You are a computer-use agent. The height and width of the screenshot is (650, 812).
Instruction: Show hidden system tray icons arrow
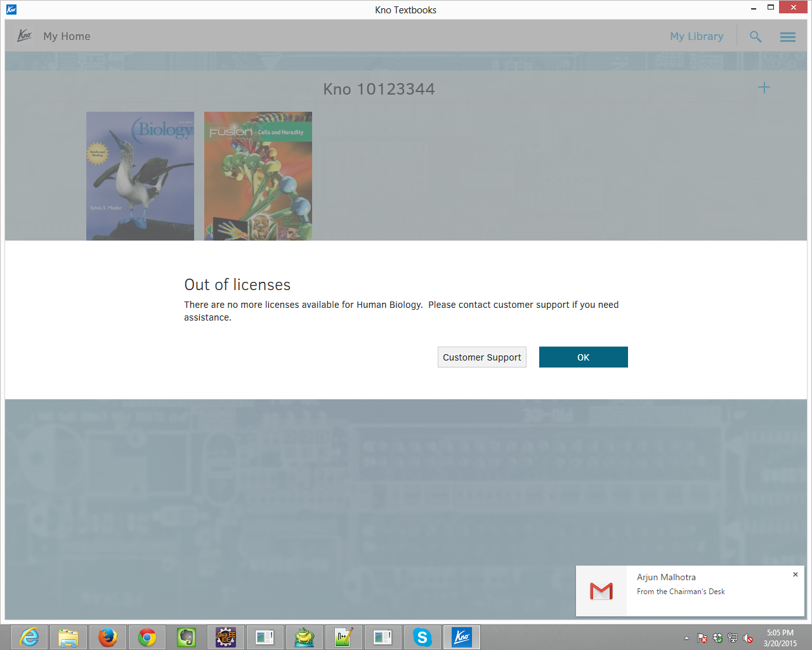pyautogui.click(x=686, y=638)
